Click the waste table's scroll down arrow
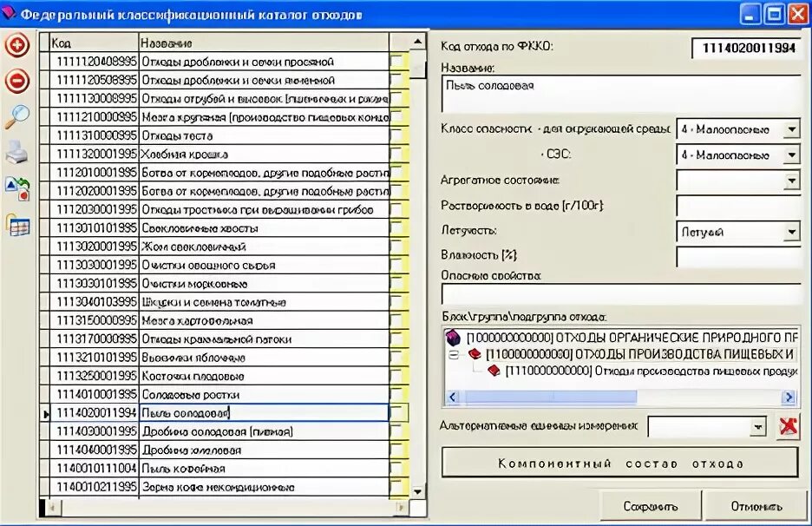Screen dimensions: 812x526 pyautogui.click(x=417, y=491)
